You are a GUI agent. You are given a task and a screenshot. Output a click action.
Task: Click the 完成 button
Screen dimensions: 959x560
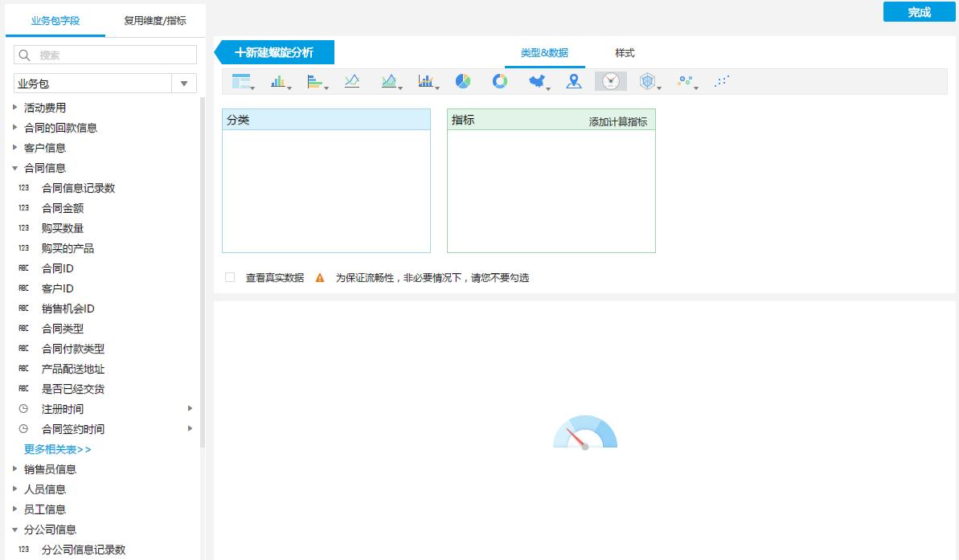[918, 12]
